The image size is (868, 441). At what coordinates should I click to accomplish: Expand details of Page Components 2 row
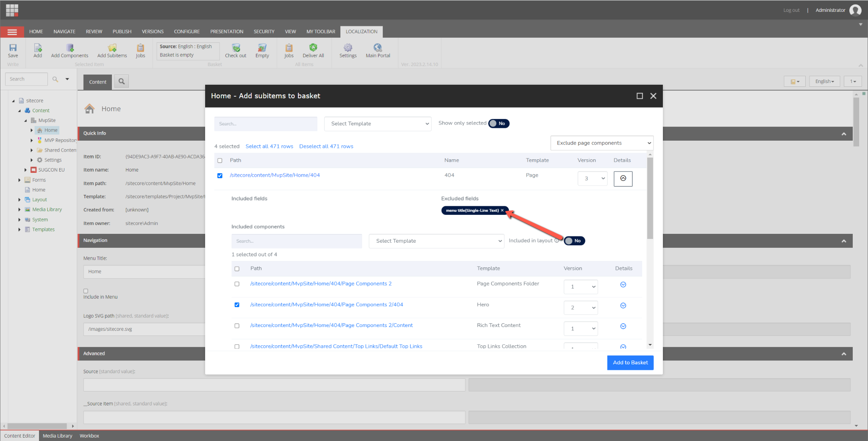point(623,285)
